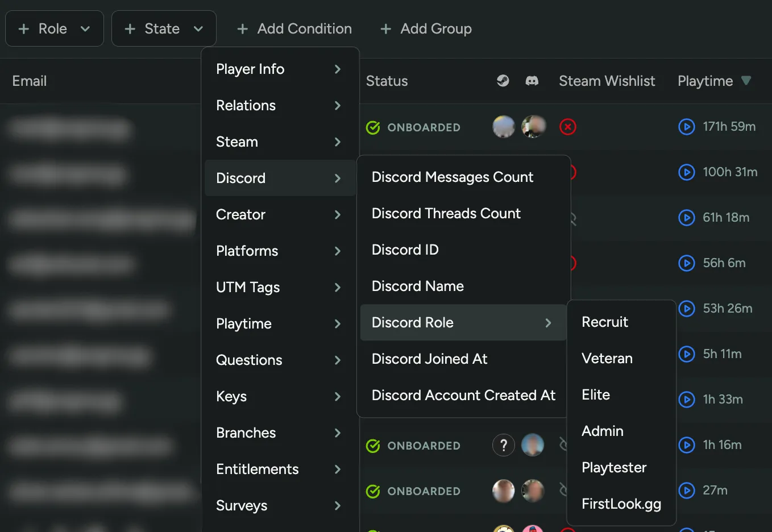The height and width of the screenshot is (532, 772).
Task: Click the red cross in the Steam Wishlist column
Action: [567, 127]
